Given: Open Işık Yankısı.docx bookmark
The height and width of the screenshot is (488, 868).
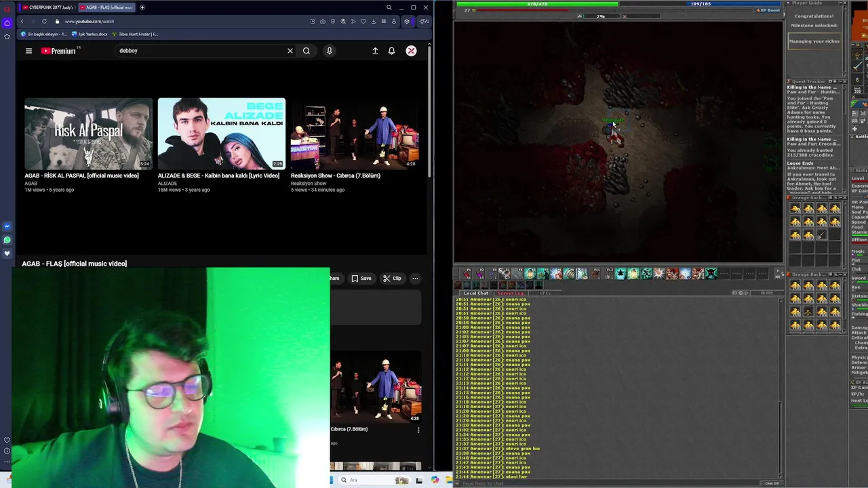Looking at the screenshot, I should 90,34.
